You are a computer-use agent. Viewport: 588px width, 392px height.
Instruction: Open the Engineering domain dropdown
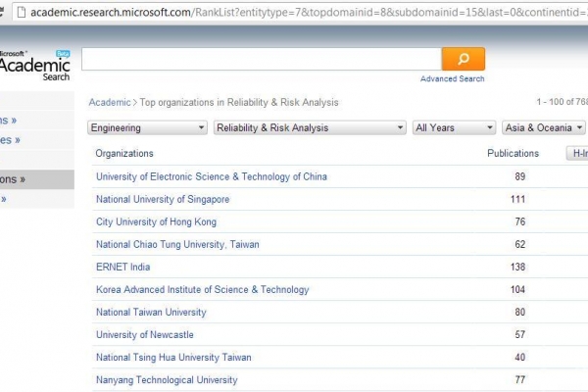[x=147, y=128]
